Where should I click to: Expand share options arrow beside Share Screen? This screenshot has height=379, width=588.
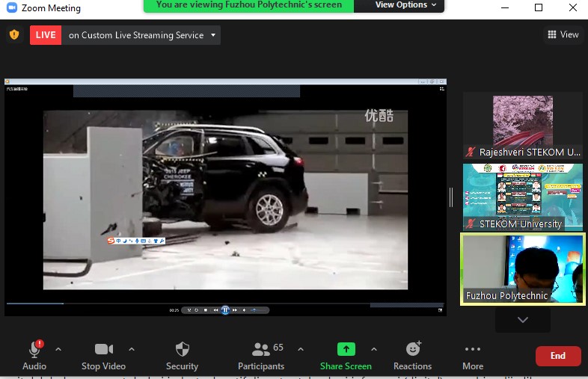(374, 349)
